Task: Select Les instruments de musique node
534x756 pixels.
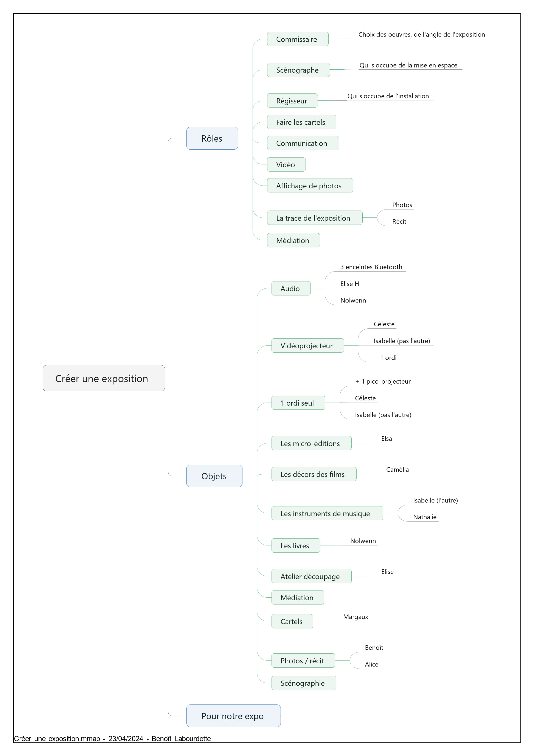Action: point(327,513)
